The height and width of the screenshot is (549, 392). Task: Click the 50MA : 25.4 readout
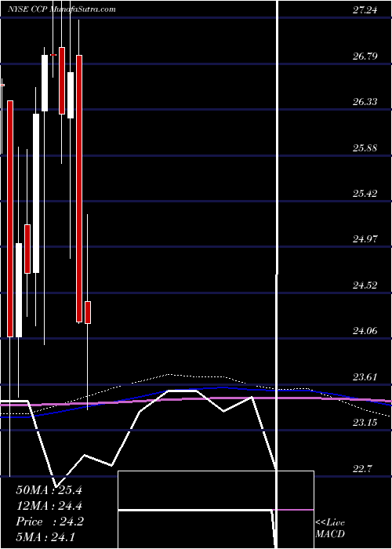[x=49, y=490]
